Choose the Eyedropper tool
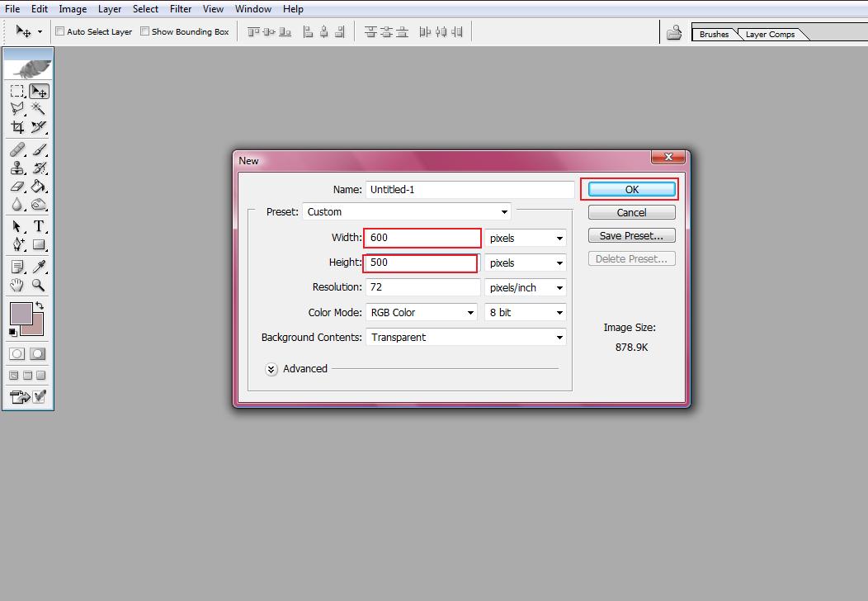 38,266
